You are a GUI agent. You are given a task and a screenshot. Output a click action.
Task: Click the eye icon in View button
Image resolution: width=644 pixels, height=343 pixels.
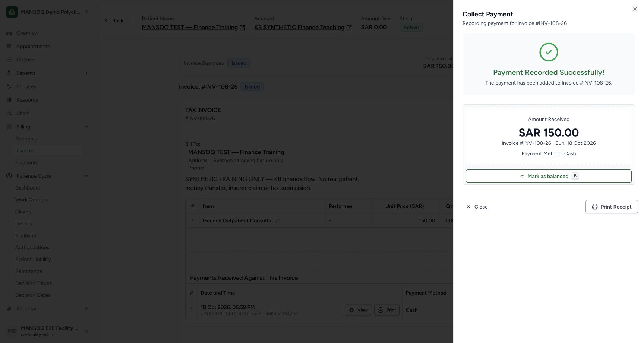coord(351,310)
